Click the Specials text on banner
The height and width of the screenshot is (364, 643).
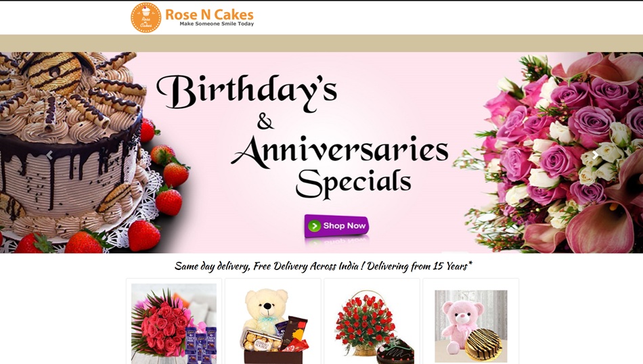pyautogui.click(x=353, y=183)
